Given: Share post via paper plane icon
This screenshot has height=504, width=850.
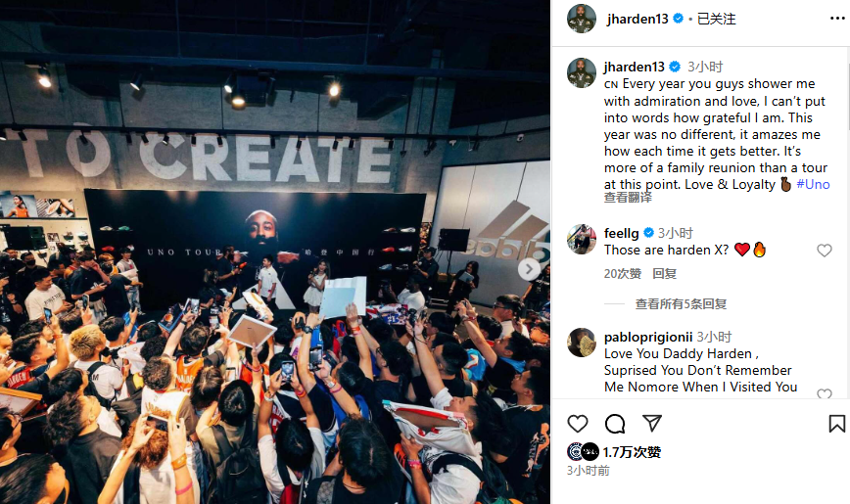Looking at the screenshot, I should (651, 423).
